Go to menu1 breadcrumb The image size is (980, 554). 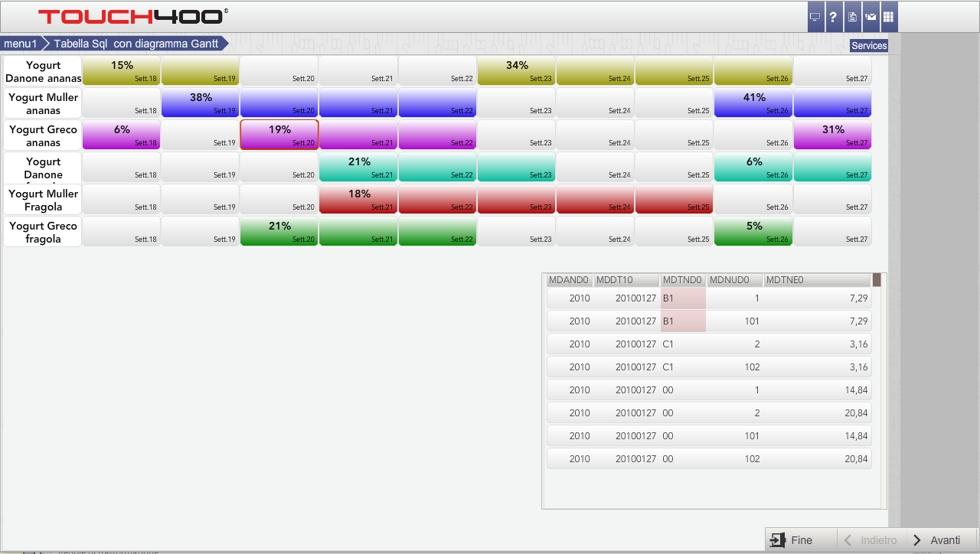coord(21,44)
